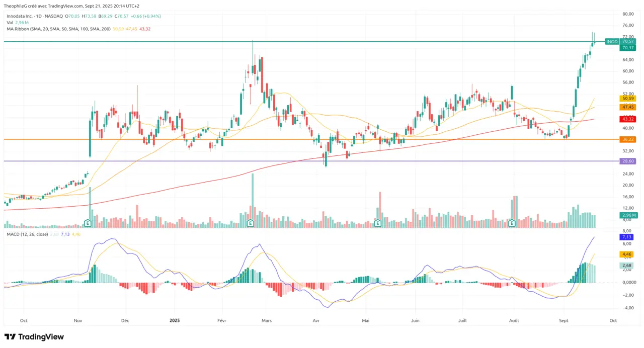Click the Vol legend above the chart
Viewport: 644px width, 348px height.
coord(10,23)
